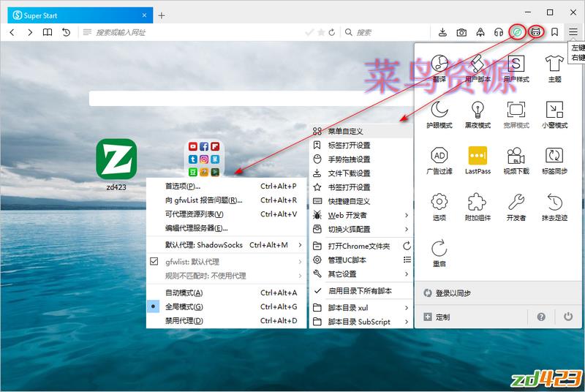Click the bookmark ribbon toolbar icon
The height and width of the screenshot is (392, 585).
point(555,32)
